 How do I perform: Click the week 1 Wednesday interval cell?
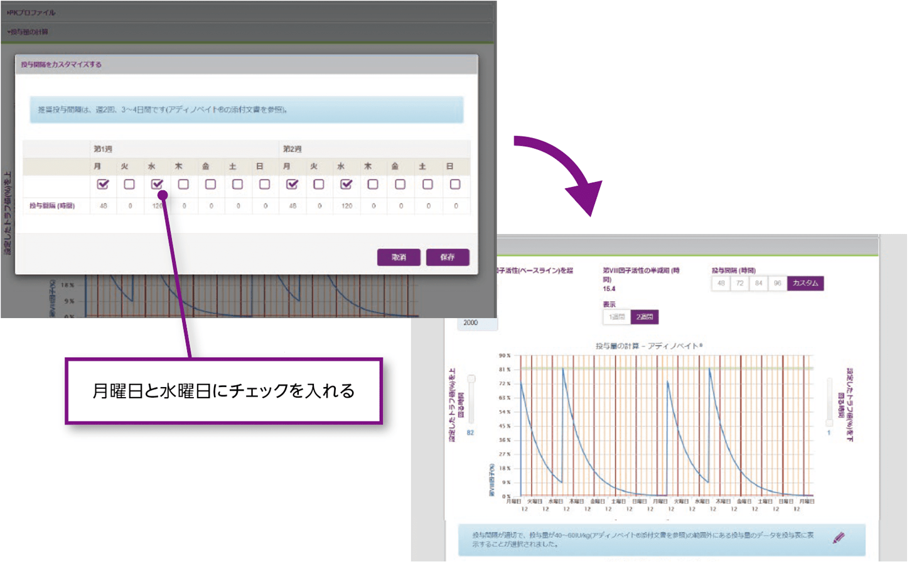[157, 206]
